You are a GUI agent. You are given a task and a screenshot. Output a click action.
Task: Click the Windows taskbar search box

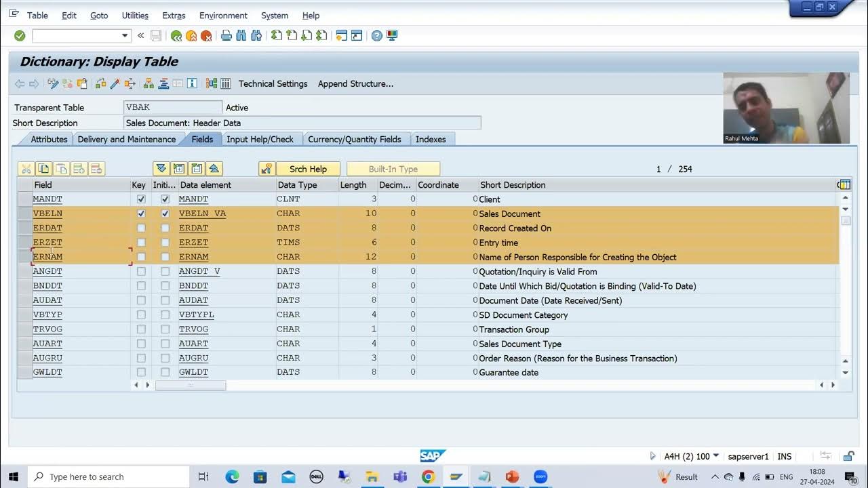(x=108, y=476)
